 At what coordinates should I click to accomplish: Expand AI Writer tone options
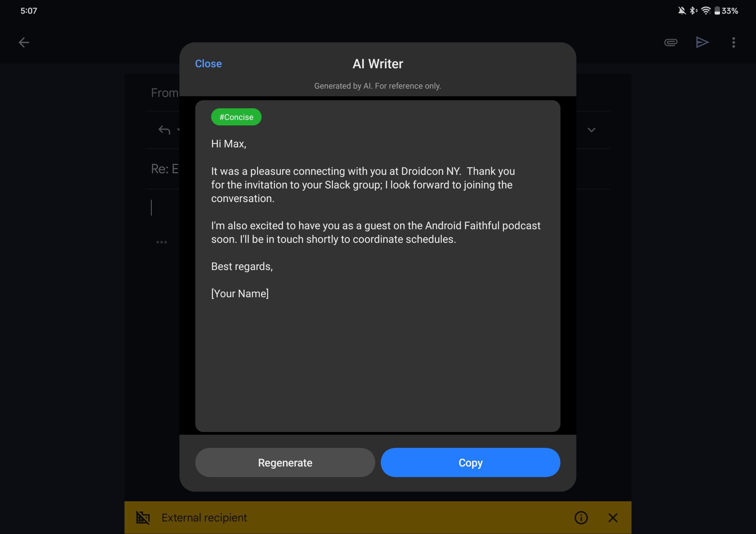tap(236, 116)
